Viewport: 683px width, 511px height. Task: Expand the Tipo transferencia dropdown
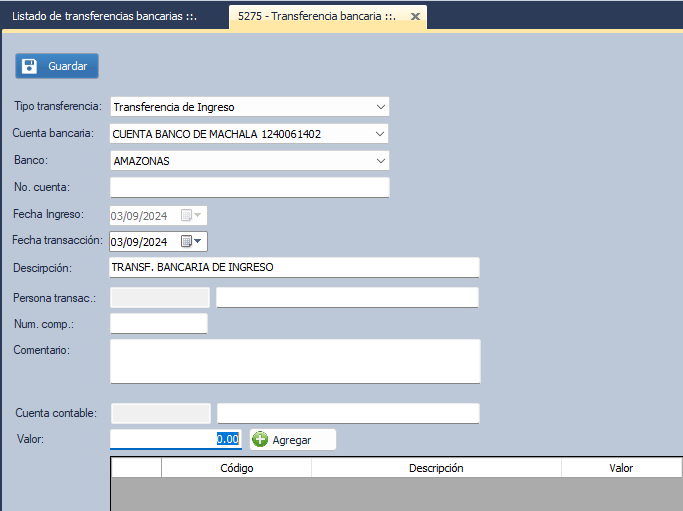pos(380,106)
